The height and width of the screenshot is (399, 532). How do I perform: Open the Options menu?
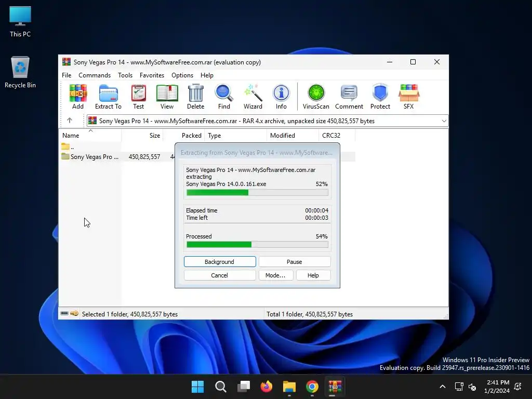tap(182, 75)
